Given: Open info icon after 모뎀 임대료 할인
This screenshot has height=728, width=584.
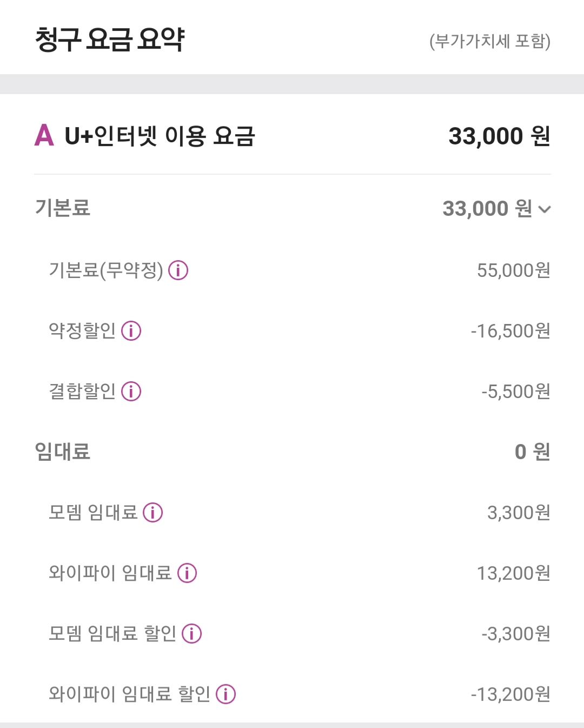Looking at the screenshot, I should coord(191,633).
